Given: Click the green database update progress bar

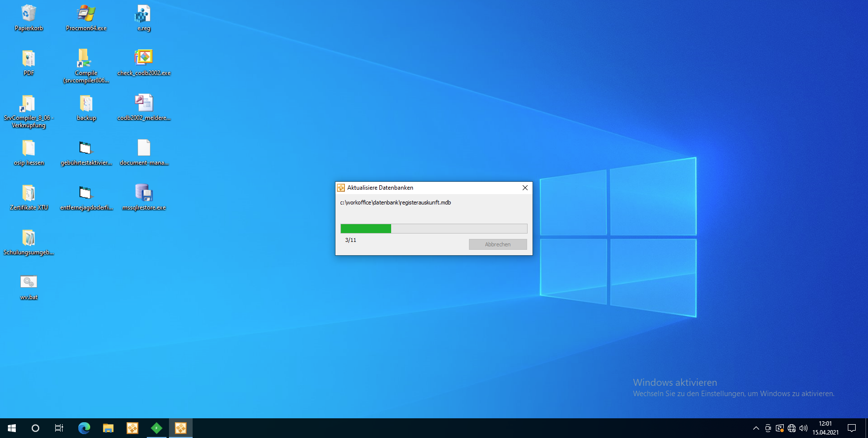Looking at the screenshot, I should (x=434, y=229).
